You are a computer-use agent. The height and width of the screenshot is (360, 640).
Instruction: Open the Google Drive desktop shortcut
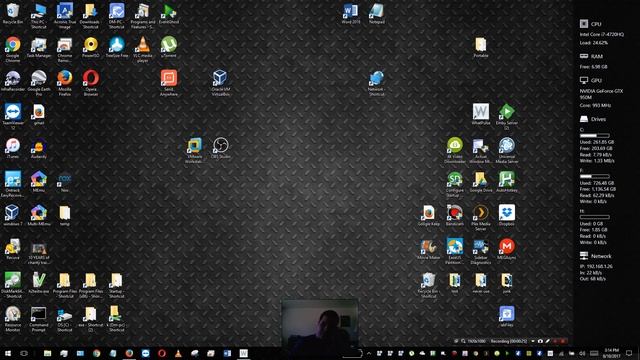(x=481, y=182)
